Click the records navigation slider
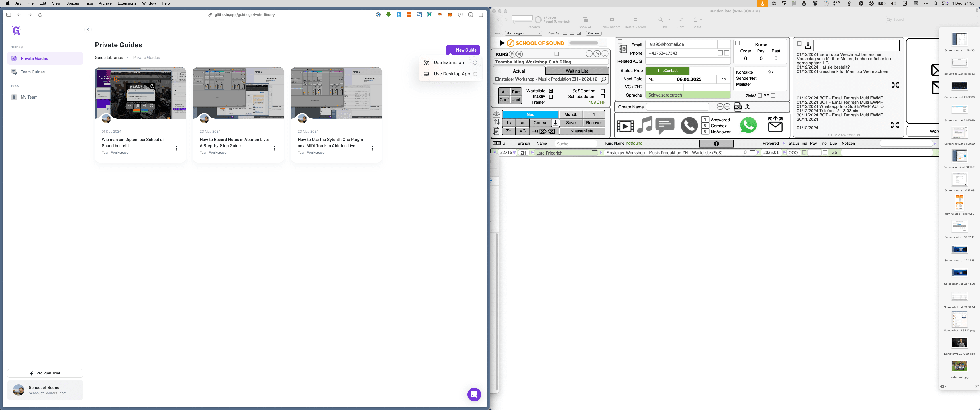 pyautogui.click(x=522, y=22)
